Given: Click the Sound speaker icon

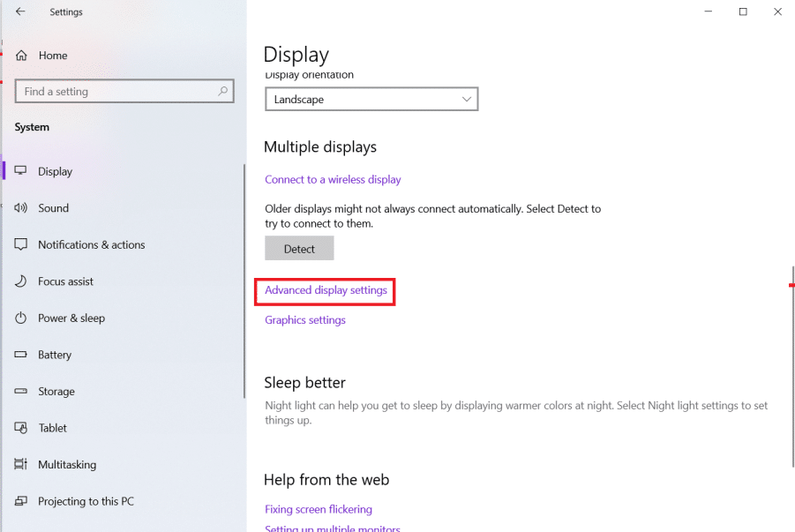Looking at the screenshot, I should tap(20, 208).
